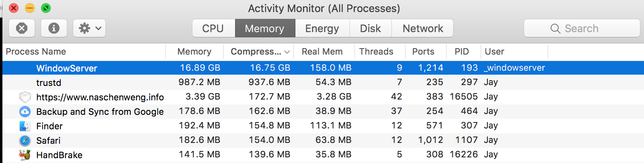Switch to the Energy tab
644x163 pixels.
click(x=322, y=29)
